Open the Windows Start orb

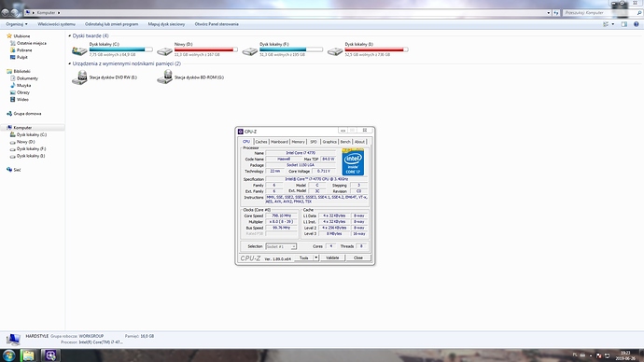(x=9, y=355)
